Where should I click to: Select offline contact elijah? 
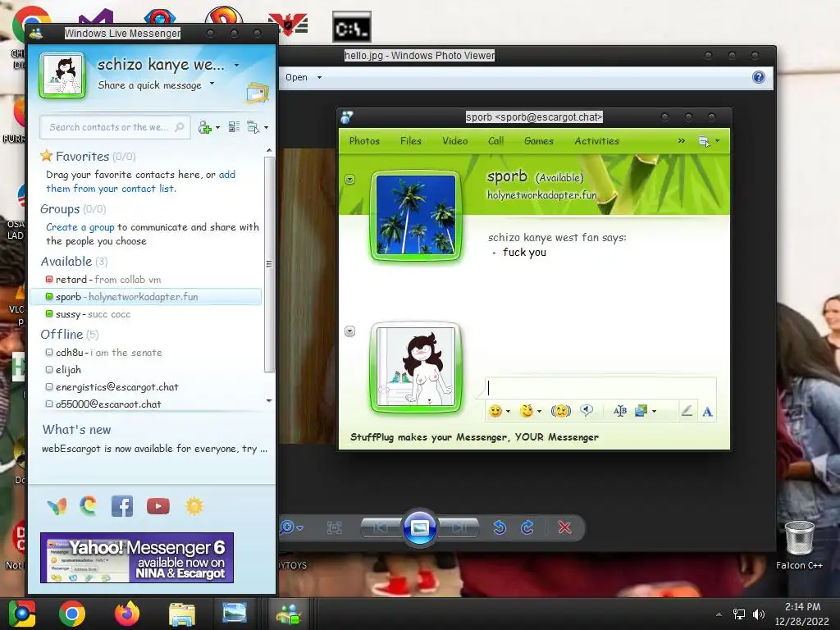tap(146, 370)
